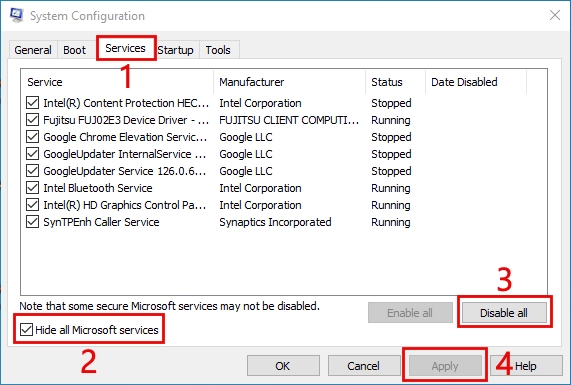Sort by the Date Disabled column header
This screenshot has height=385, width=571.
(x=476, y=82)
